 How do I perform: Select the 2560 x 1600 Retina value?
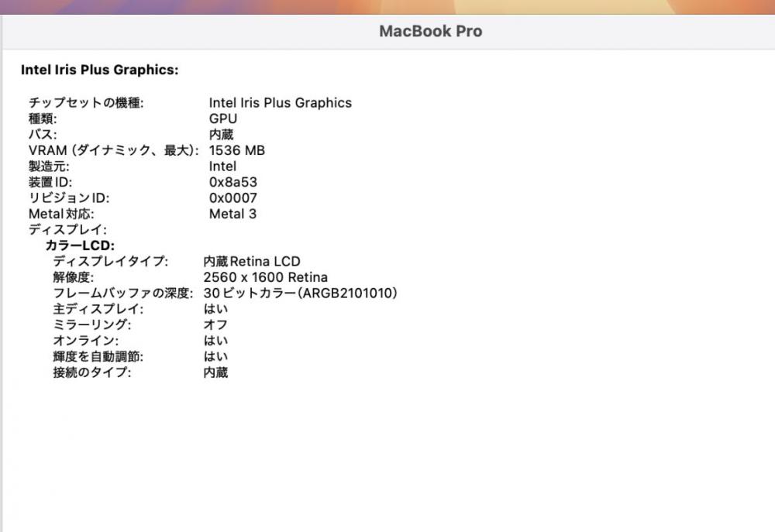pos(265,277)
